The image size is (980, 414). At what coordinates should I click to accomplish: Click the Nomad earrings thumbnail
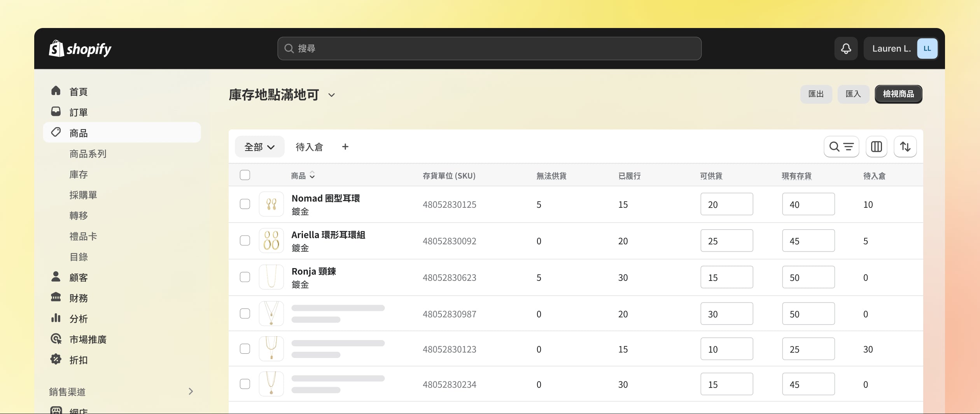pyautogui.click(x=271, y=204)
